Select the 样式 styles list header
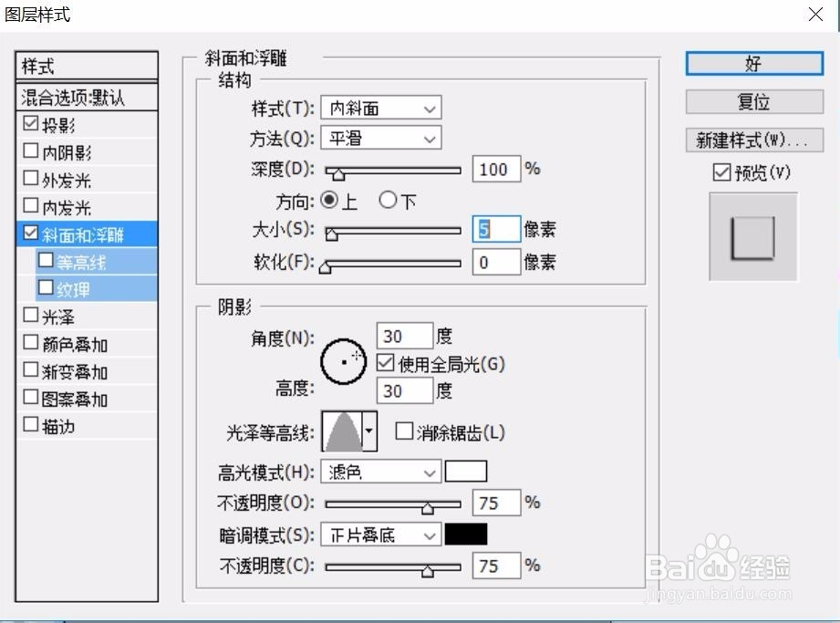This screenshot has height=623, width=840. click(87, 67)
